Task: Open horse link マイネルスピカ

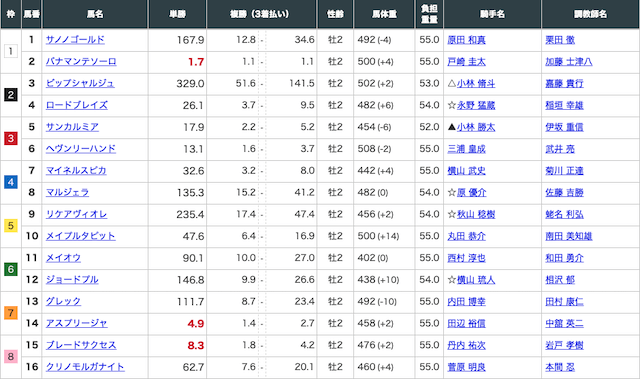Action: 76,171
